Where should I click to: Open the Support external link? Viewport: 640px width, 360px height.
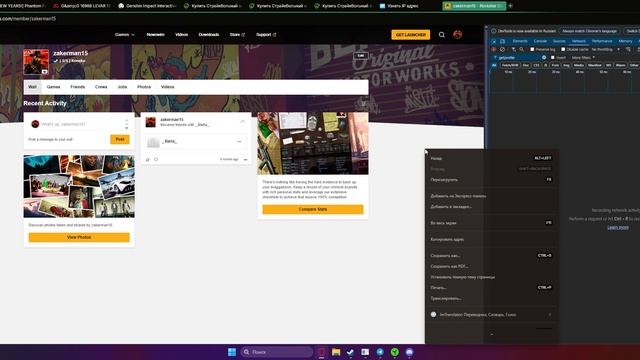[x=266, y=35]
